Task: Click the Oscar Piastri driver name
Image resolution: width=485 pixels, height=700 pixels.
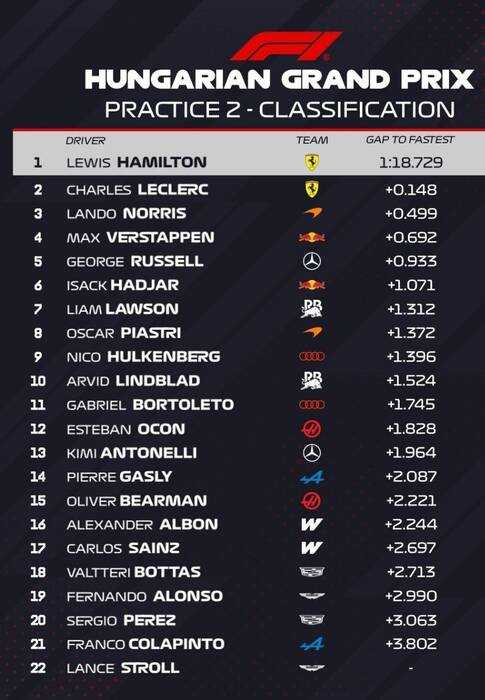Action: (124, 333)
